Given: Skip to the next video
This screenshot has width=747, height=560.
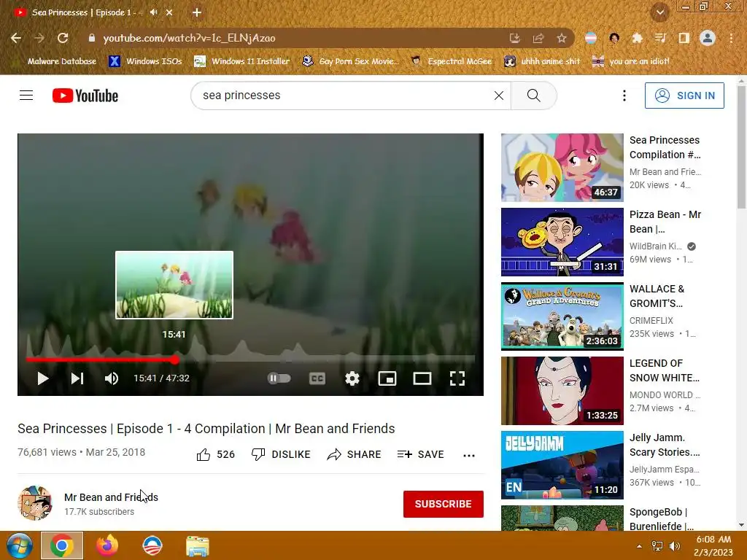Looking at the screenshot, I should 77,378.
